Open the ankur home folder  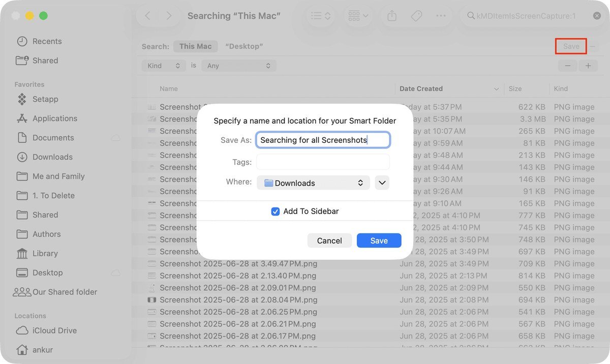tap(42, 350)
